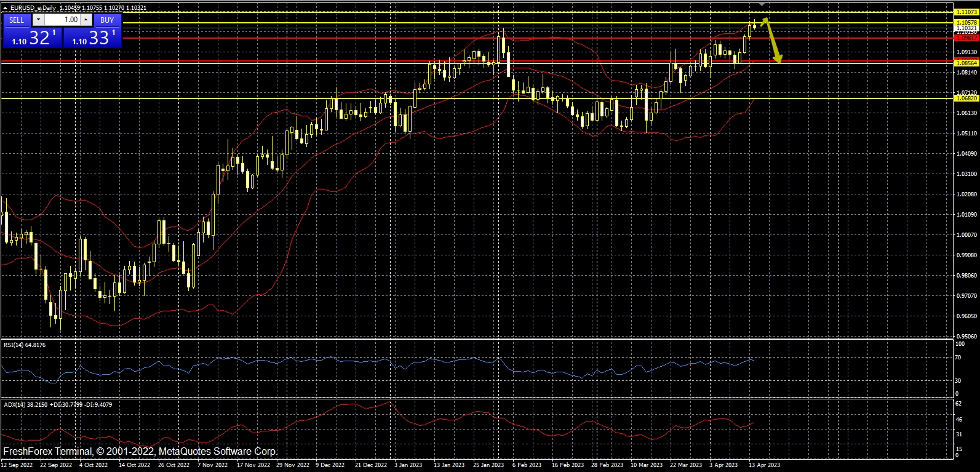The image size is (980, 472).
Task: Click the 7 Nov 2022 date marker
Action: coord(212,465)
